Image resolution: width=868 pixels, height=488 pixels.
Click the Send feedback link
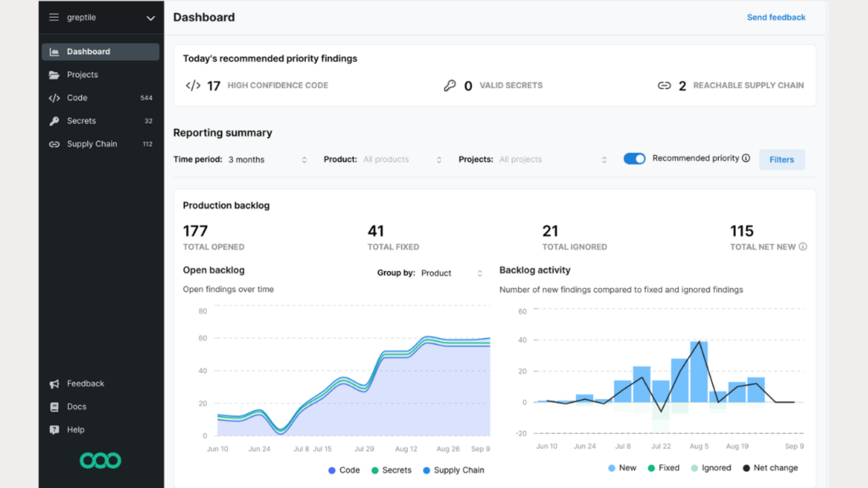pyautogui.click(x=776, y=17)
